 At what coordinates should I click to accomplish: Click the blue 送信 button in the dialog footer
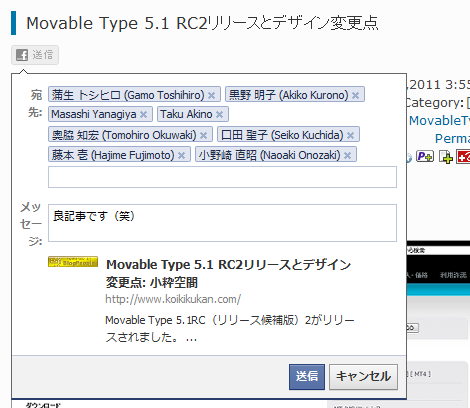coord(307,377)
